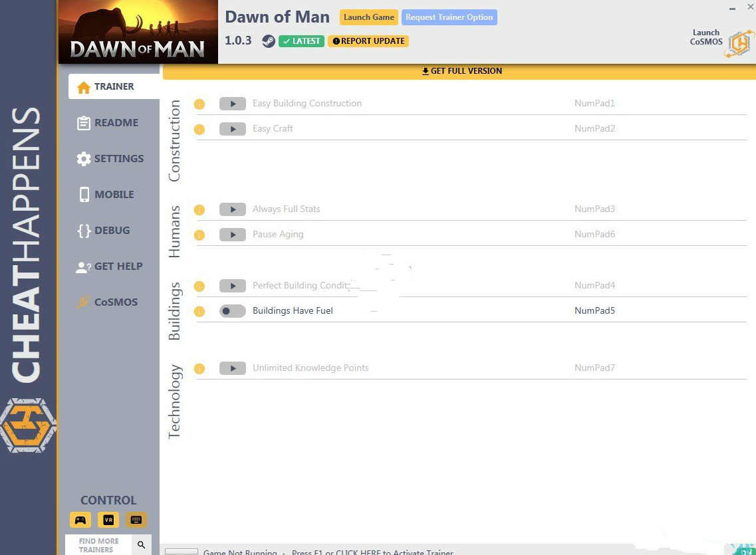
Task: Click the info icon for Perfect Building Condition
Action: tap(199, 286)
